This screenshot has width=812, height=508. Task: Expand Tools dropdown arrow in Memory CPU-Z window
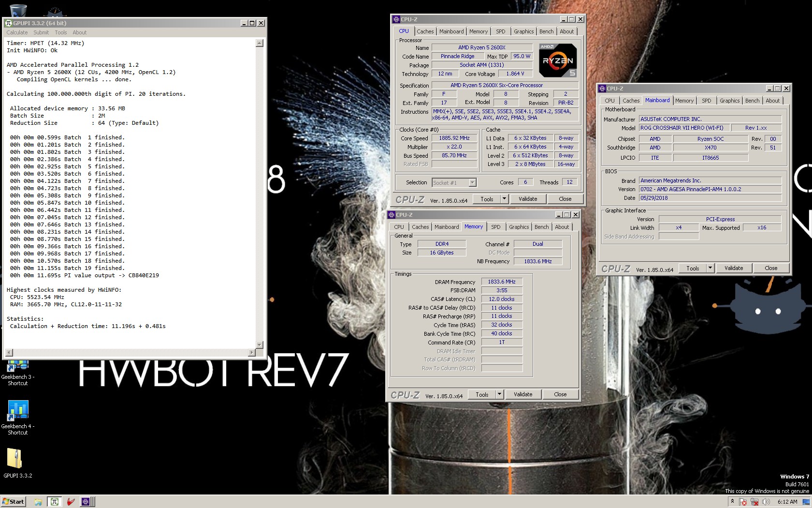[499, 394]
